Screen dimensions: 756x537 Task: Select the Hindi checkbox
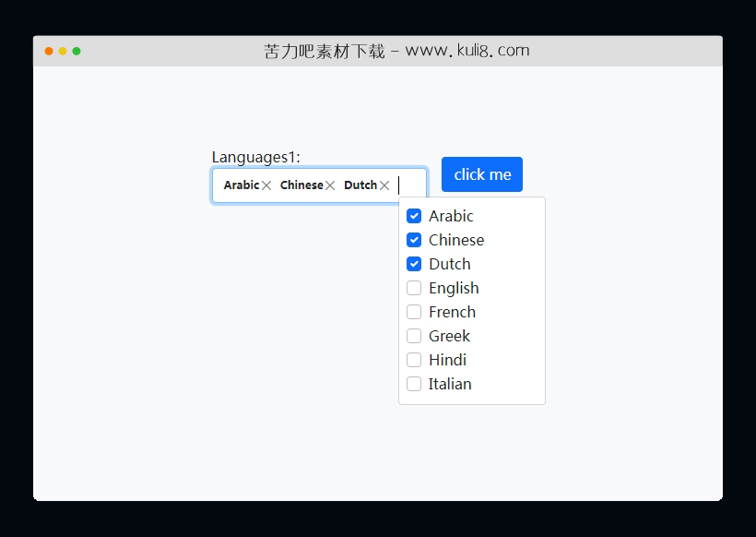(x=414, y=360)
